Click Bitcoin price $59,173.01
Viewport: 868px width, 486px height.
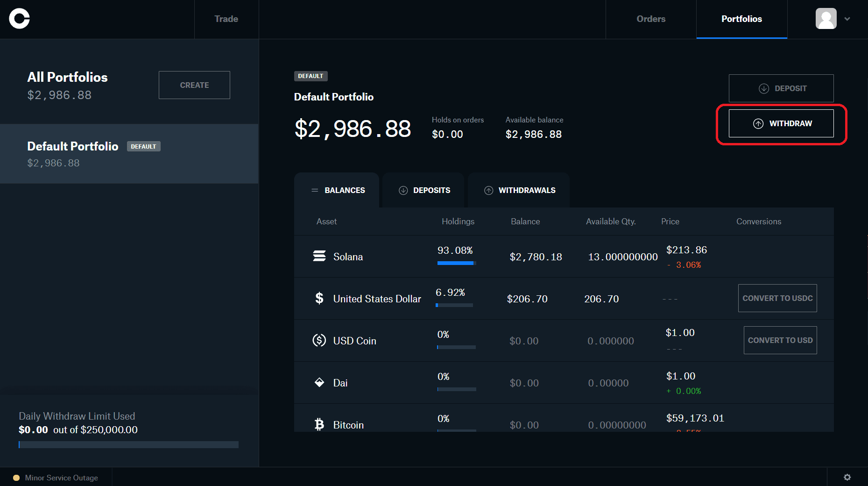point(695,418)
